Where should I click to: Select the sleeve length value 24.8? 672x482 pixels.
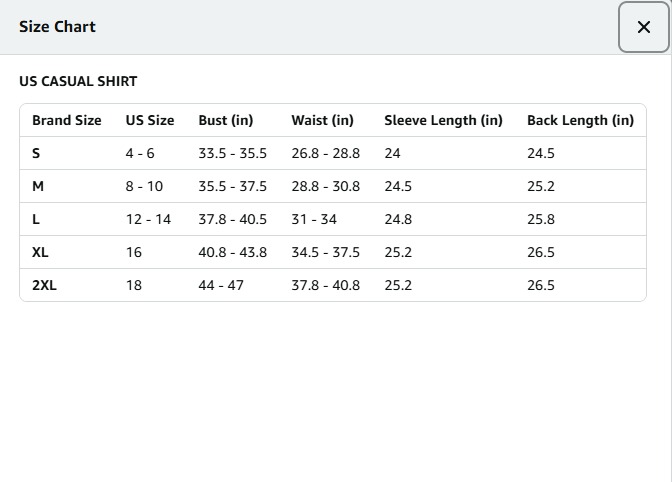click(x=398, y=219)
